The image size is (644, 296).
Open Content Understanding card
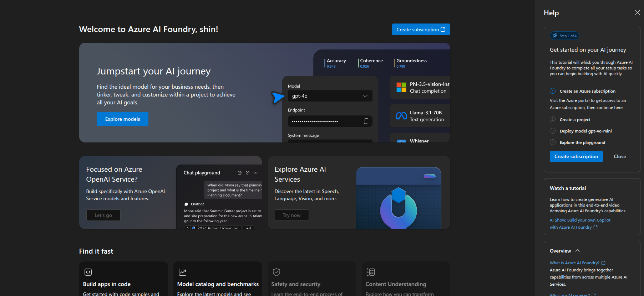(406, 279)
